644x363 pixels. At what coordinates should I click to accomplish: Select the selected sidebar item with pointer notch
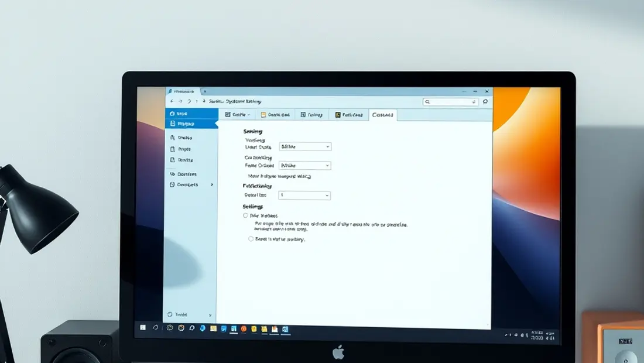click(x=191, y=124)
